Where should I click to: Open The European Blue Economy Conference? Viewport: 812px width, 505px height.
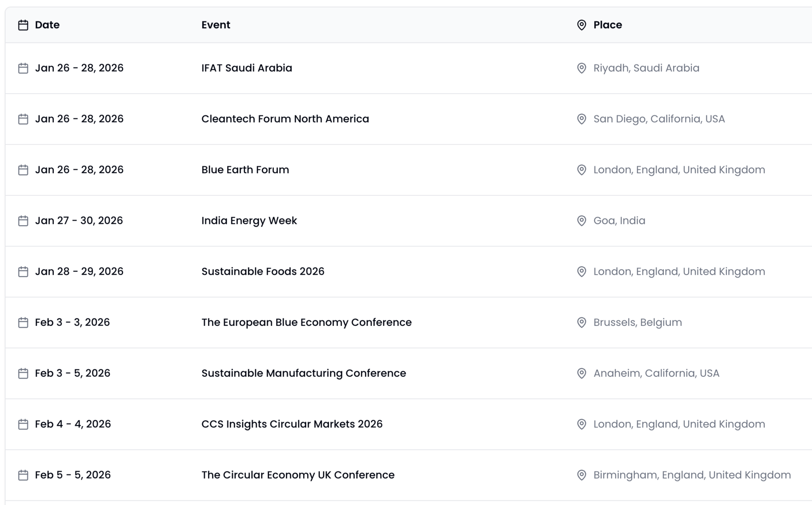click(306, 323)
